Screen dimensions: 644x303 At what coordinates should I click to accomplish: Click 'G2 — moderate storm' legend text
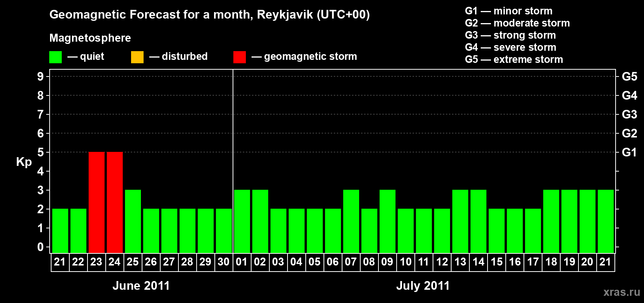(x=517, y=23)
